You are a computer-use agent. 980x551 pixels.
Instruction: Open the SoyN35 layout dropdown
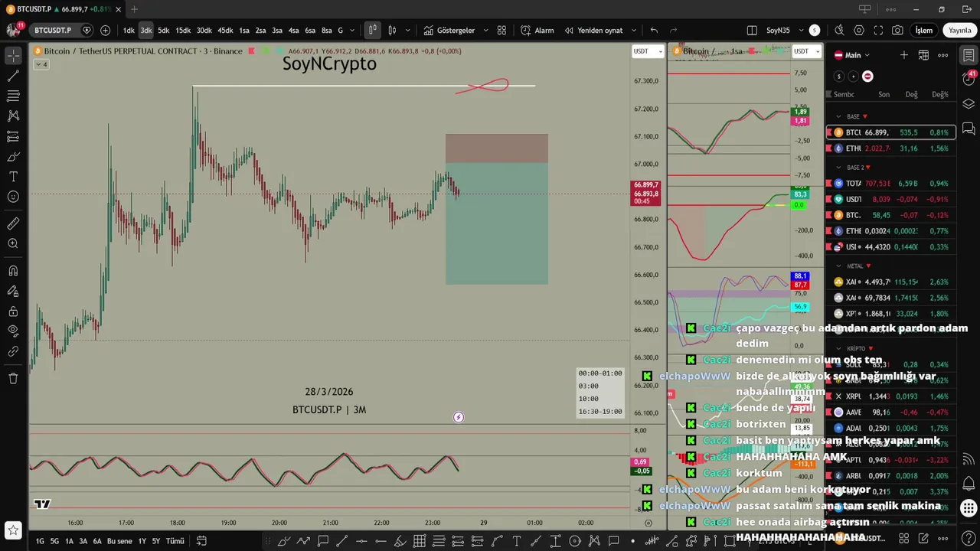(801, 31)
